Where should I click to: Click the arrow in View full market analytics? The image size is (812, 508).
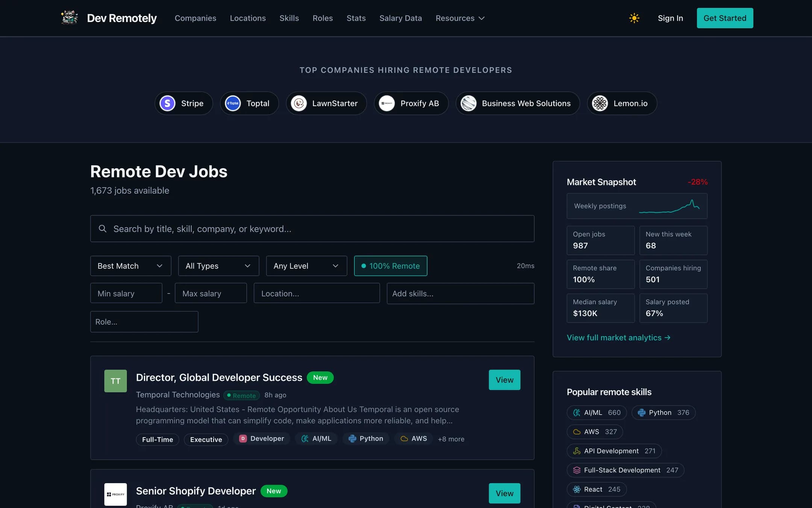[x=667, y=338]
